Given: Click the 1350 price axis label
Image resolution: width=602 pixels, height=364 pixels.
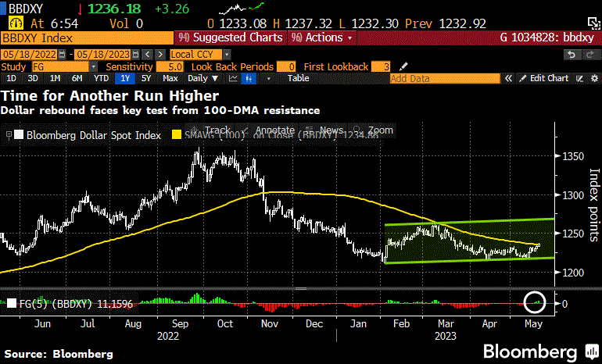Looking at the screenshot, I should 573,156.
